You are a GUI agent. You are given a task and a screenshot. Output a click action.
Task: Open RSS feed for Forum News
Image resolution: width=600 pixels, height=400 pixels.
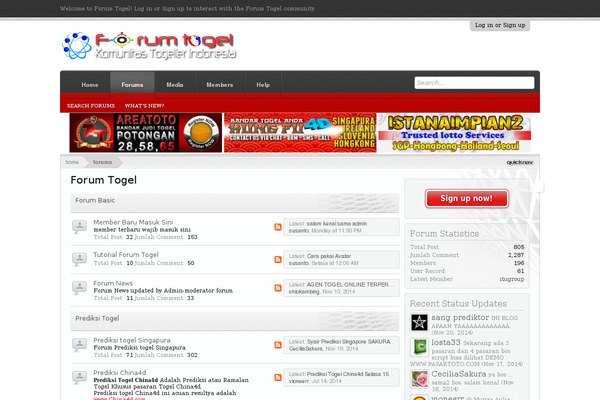pos(278,288)
